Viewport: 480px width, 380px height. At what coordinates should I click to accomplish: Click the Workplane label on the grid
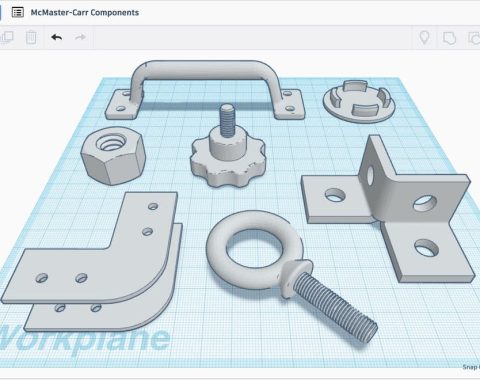click(85, 338)
